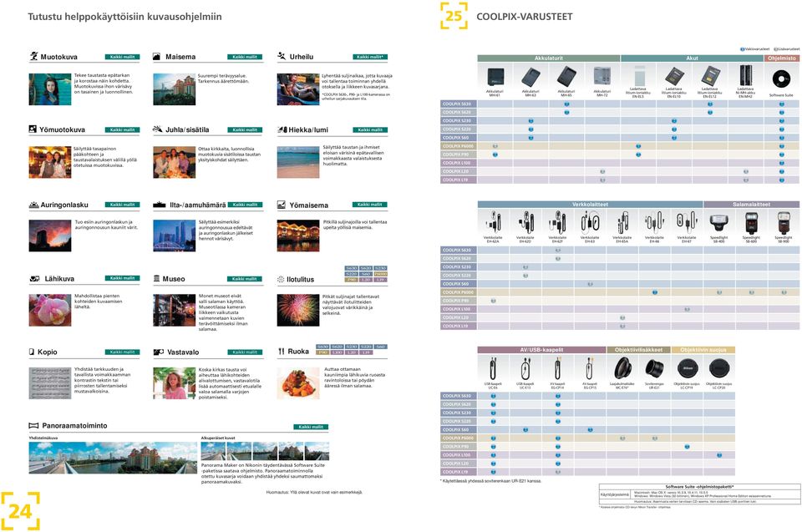Click the page number 25 marker
This screenshot has width=802, height=532.
(454, 16)
